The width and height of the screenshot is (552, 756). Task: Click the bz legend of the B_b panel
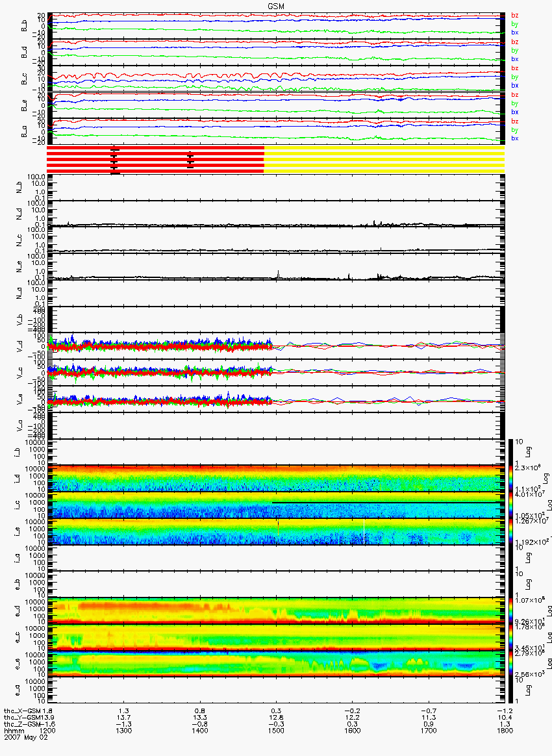(514, 16)
